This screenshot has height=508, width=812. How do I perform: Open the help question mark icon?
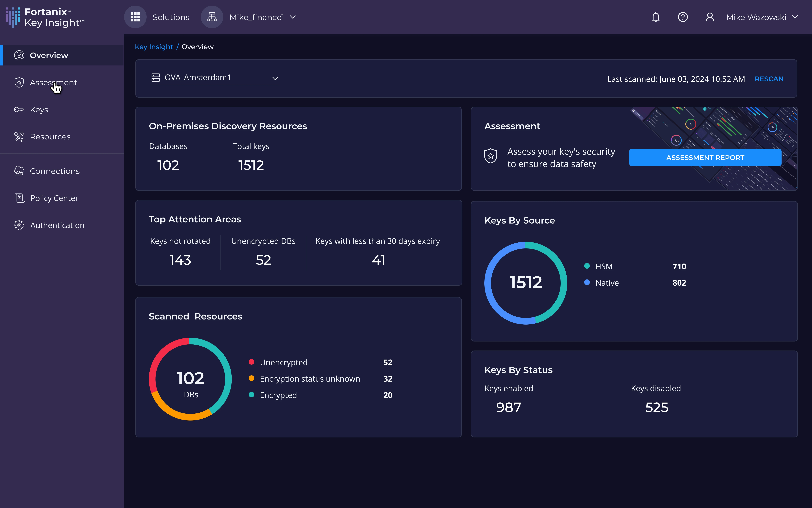[x=683, y=17]
